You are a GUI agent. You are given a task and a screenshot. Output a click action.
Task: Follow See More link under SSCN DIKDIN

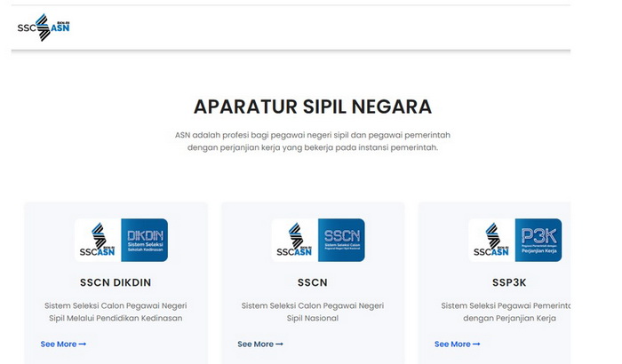click(63, 344)
